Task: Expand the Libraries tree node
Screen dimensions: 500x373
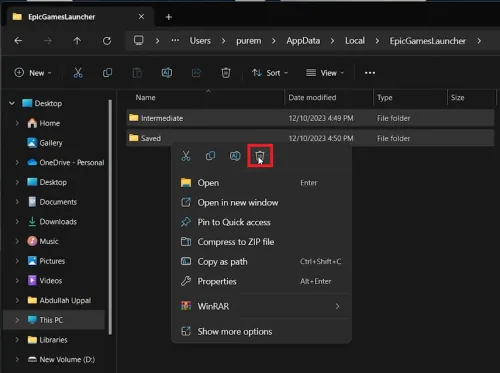Action: point(17,340)
